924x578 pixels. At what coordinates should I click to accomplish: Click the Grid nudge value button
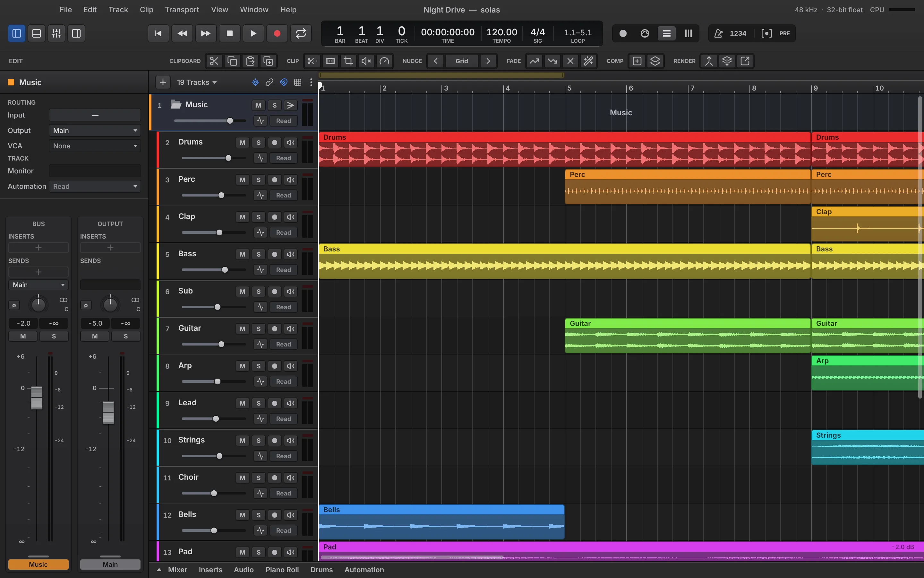click(462, 61)
